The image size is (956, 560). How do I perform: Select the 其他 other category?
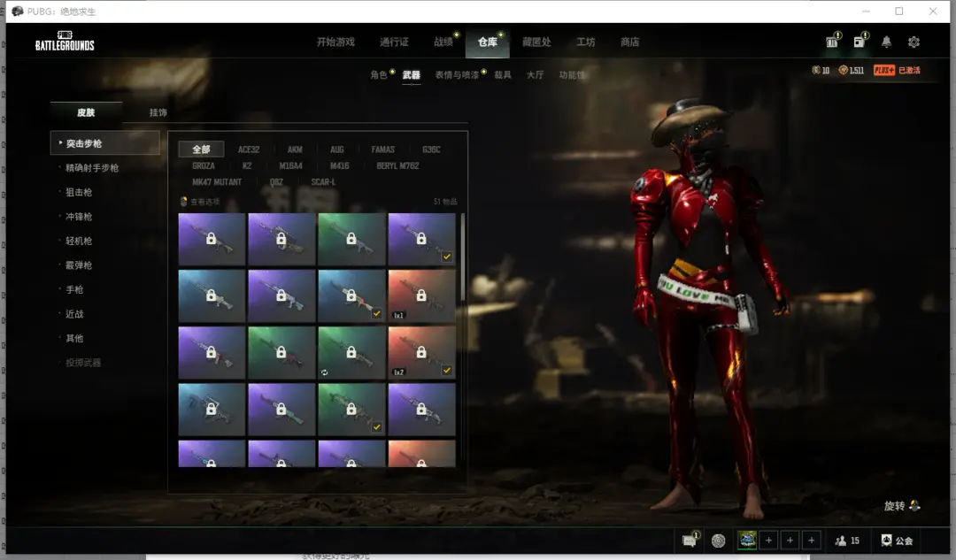click(x=74, y=338)
